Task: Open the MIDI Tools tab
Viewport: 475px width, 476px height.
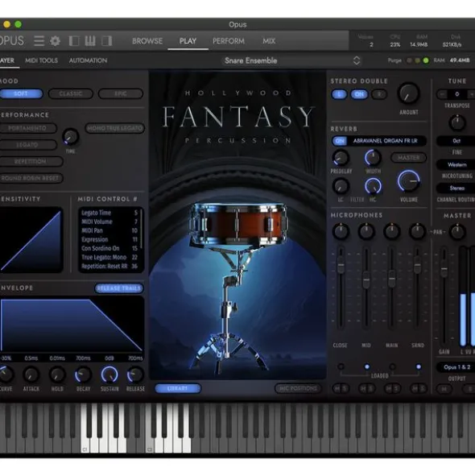Action: pyautogui.click(x=41, y=60)
